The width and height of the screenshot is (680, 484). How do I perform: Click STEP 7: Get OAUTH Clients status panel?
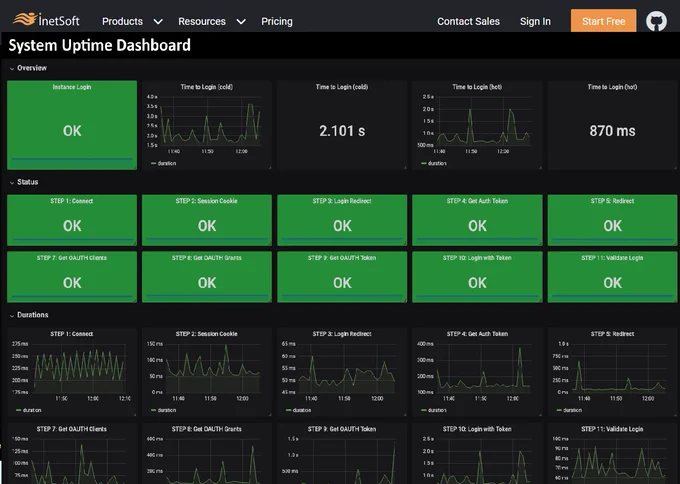pyautogui.click(x=72, y=277)
